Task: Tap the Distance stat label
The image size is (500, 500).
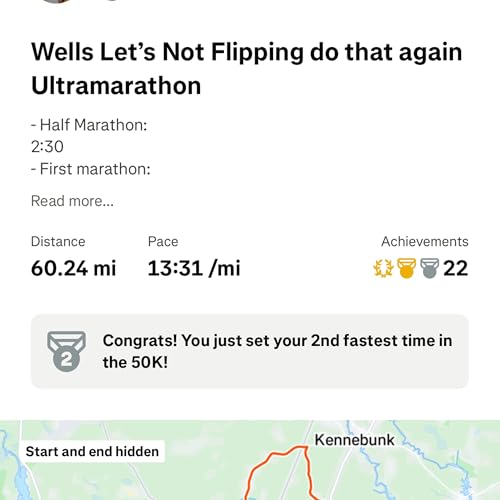Action: (58, 242)
